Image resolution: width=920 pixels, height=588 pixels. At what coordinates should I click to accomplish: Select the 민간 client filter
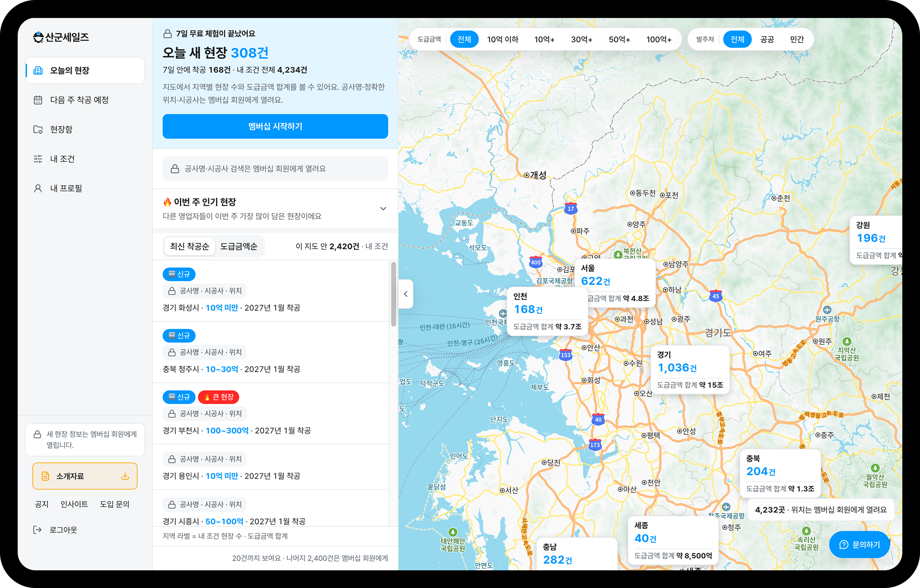(797, 39)
